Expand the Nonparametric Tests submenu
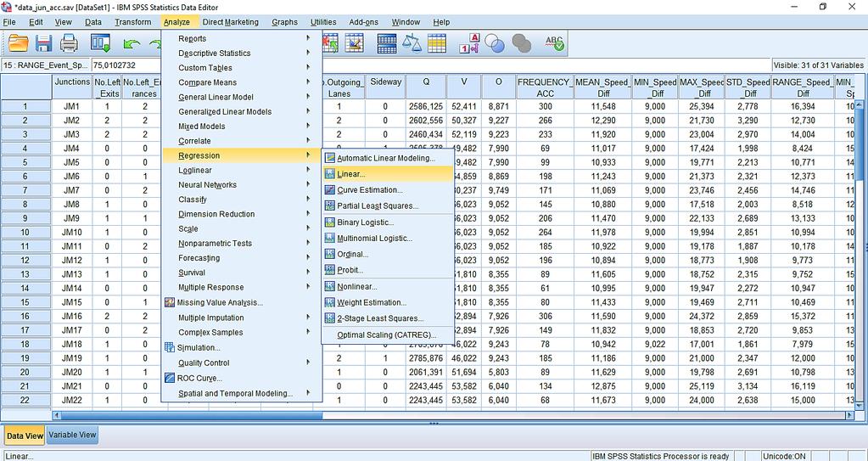Image resolution: width=868 pixels, height=461 pixels. 241,244
